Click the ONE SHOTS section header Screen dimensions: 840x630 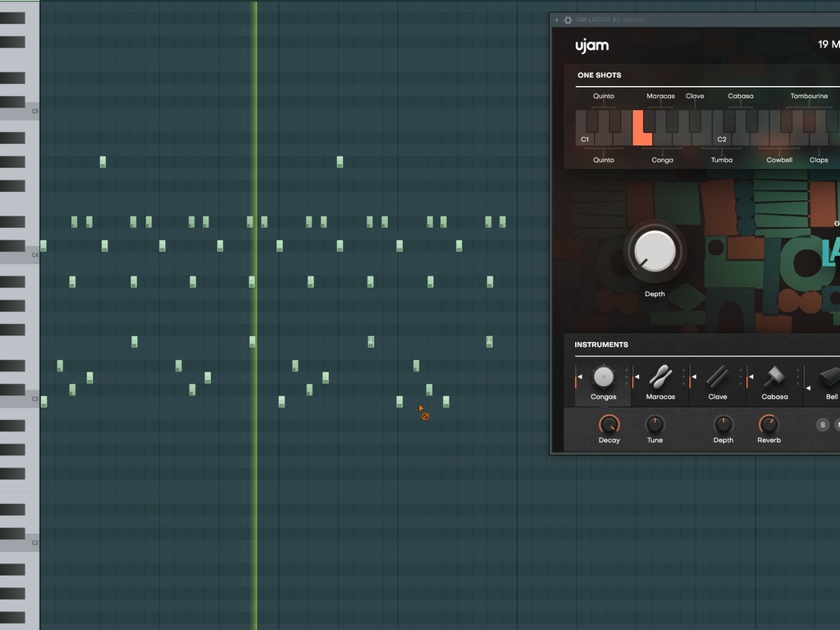point(599,75)
